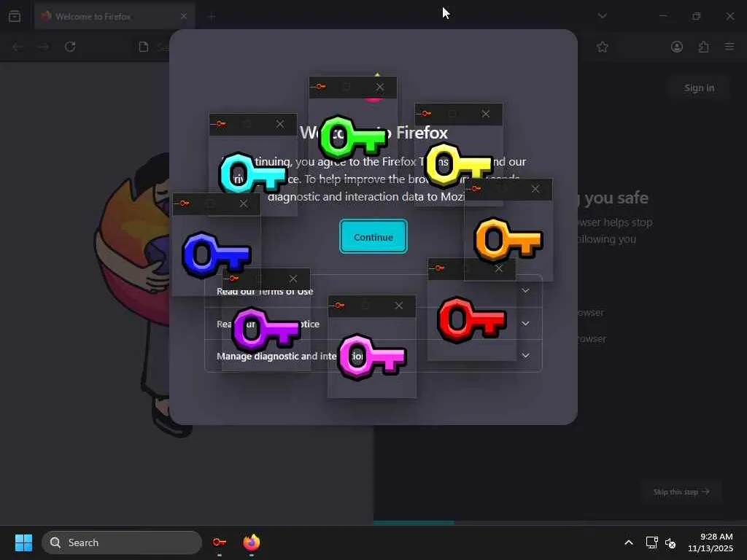Click the muted volume tray icon
Screen dimensions: 747x560
click(670, 542)
